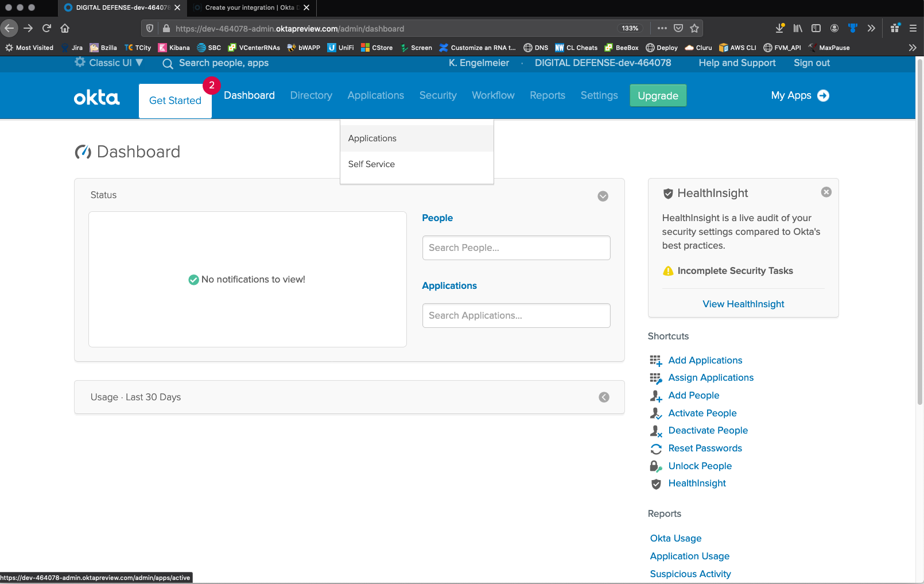This screenshot has height=584, width=924.
Task: Click the Search Applications input field
Action: [x=516, y=316]
